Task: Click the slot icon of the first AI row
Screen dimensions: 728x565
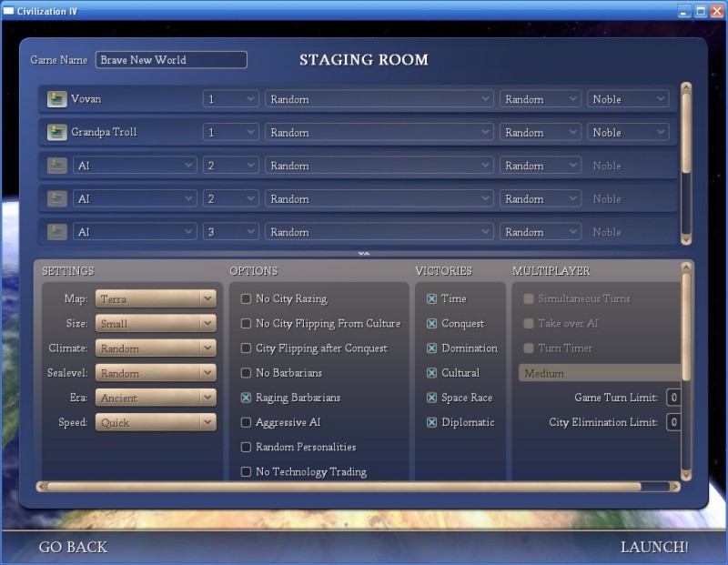Action: 56,166
